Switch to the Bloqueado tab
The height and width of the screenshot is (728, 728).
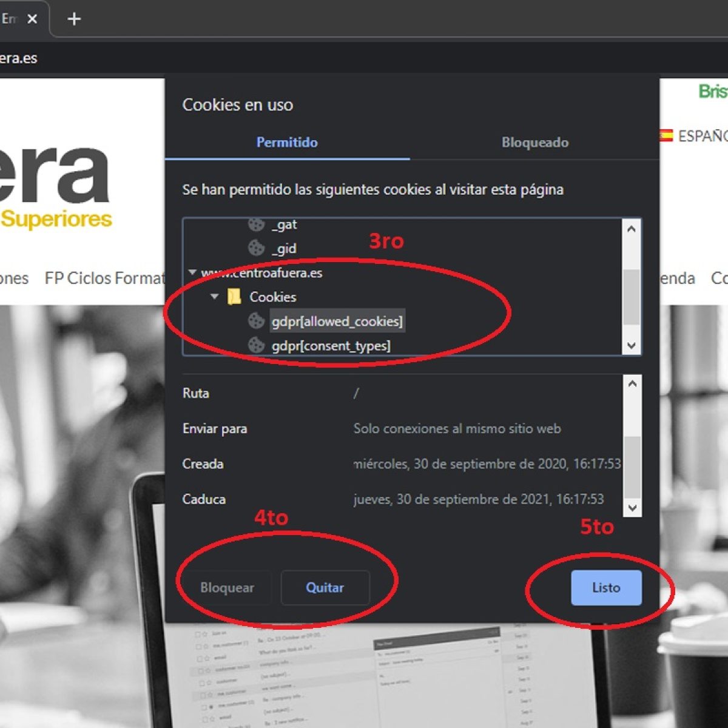click(x=534, y=143)
